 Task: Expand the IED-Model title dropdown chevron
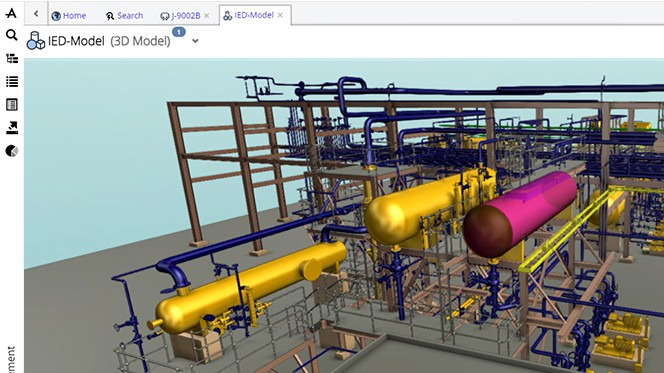195,41
